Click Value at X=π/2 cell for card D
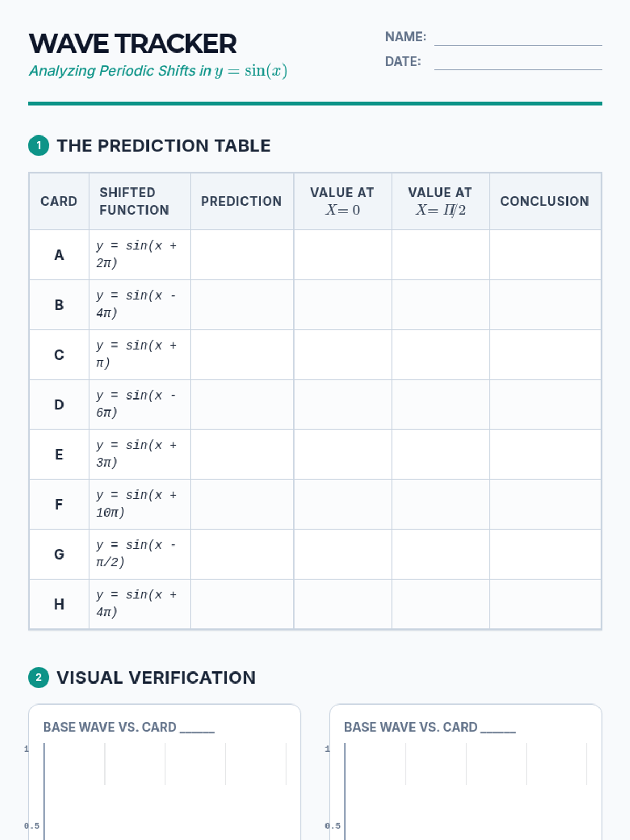The image size is (630, 840). click(x=440, y=404)
